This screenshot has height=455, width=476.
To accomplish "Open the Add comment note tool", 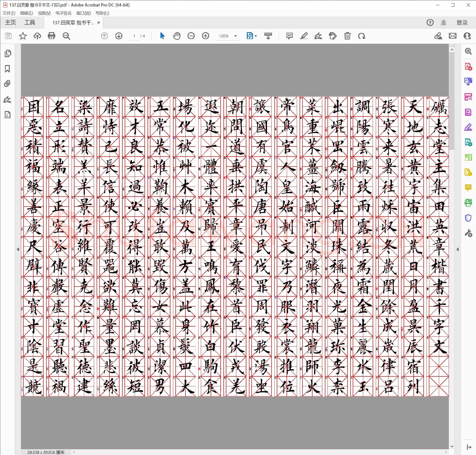I will (289, 36).
